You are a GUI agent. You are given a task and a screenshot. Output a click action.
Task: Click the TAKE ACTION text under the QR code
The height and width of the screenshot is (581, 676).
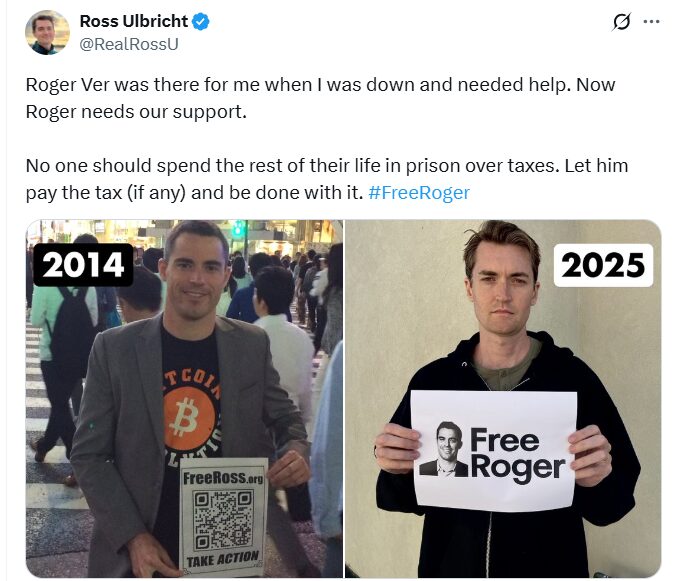(x=223, y=557)
